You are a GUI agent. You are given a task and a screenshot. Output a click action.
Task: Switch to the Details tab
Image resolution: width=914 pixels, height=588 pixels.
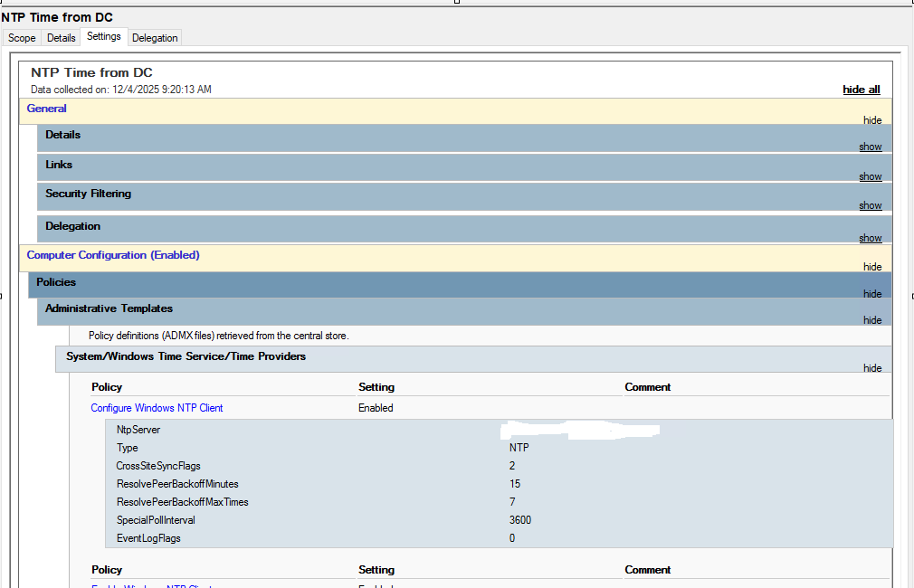(62, 38)
